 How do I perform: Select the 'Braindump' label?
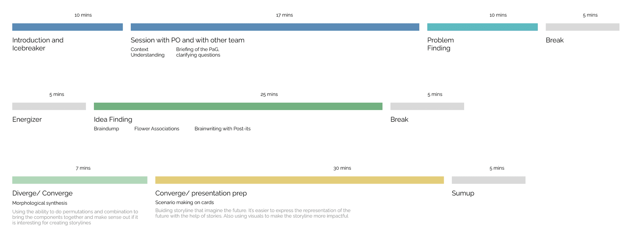pyautogui.click(x=106, y=129)
